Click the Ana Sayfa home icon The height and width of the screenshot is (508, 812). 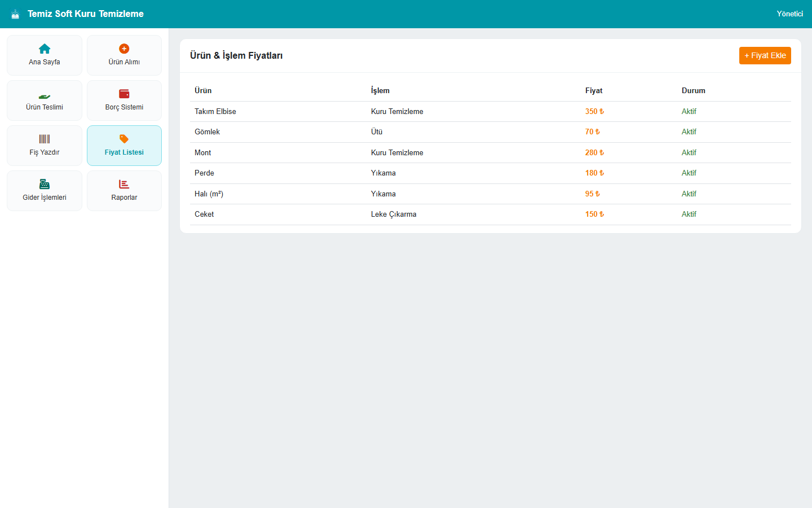click(45, 49)
